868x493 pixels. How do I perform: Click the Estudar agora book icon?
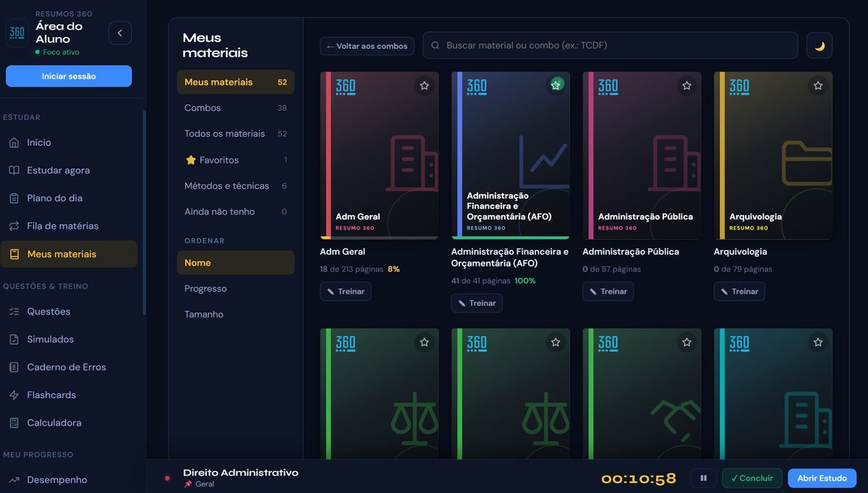coord(14,171)
